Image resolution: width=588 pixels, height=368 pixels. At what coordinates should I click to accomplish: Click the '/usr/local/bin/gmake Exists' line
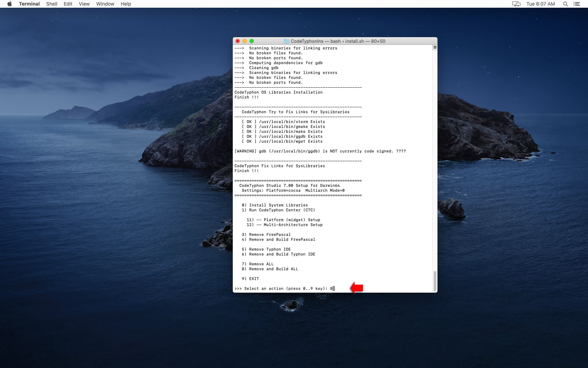(x=283, y=127)
